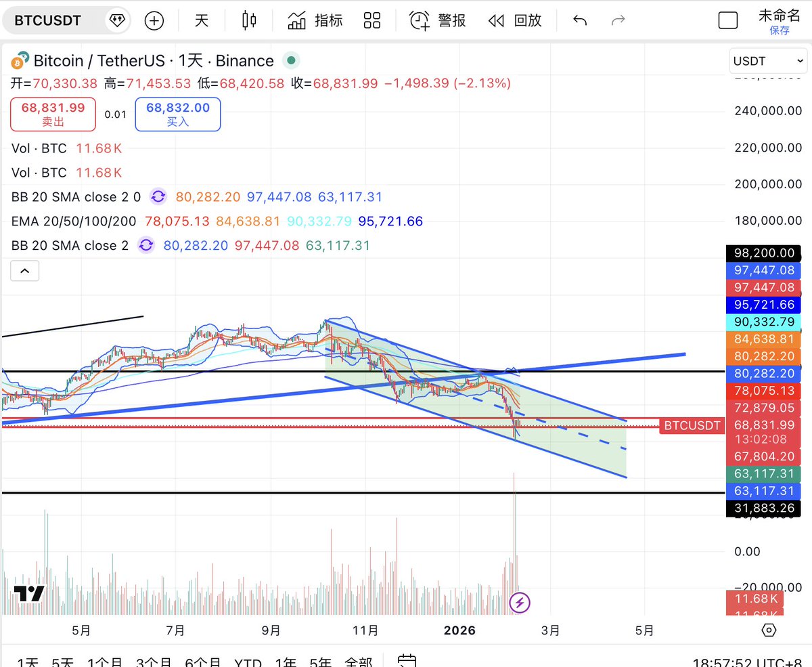This screenshot has width=812, height=667.
Task: Click the 68,832.00 买入 buy button
Action: click(x=178, y=114)
